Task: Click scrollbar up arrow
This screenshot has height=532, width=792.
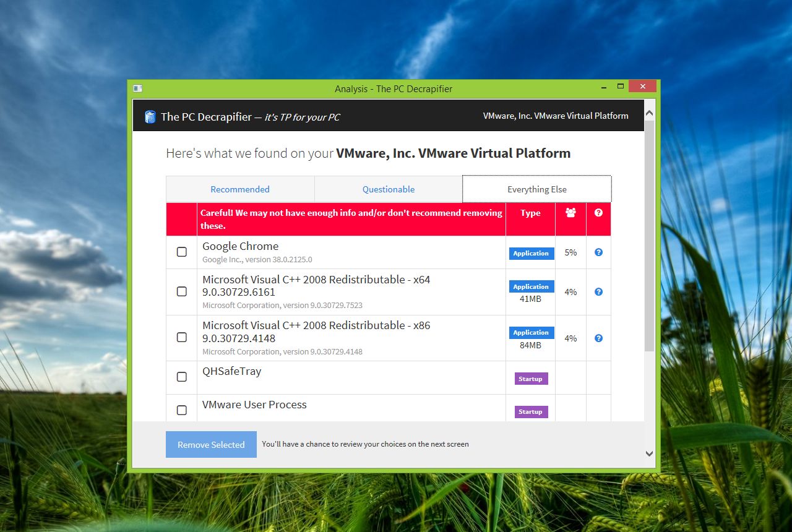Action: point(649,114)
